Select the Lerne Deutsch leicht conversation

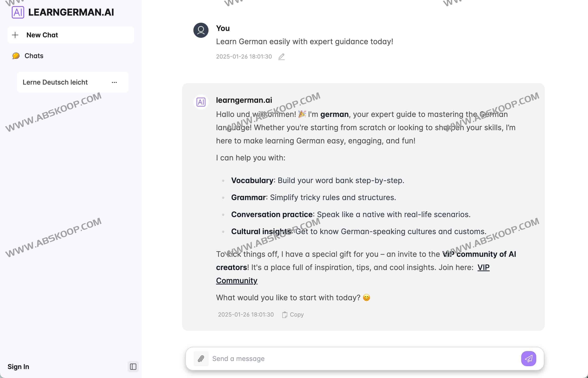click(55, 82)
